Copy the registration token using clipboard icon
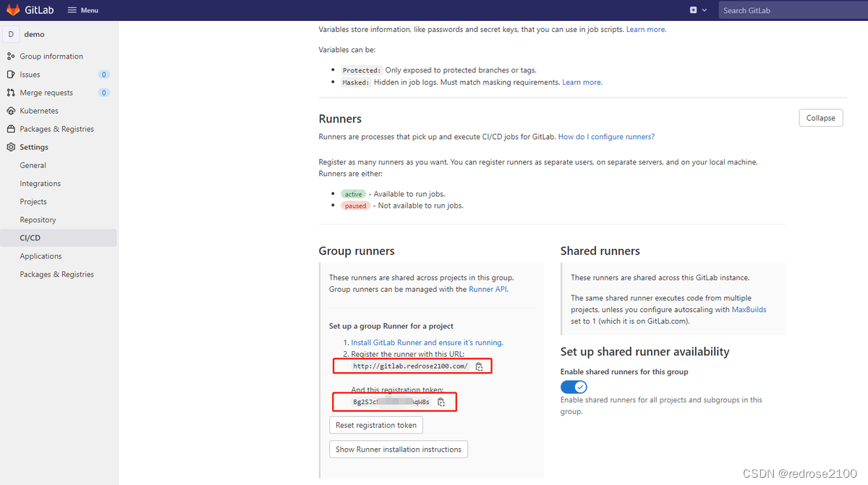 441,402
